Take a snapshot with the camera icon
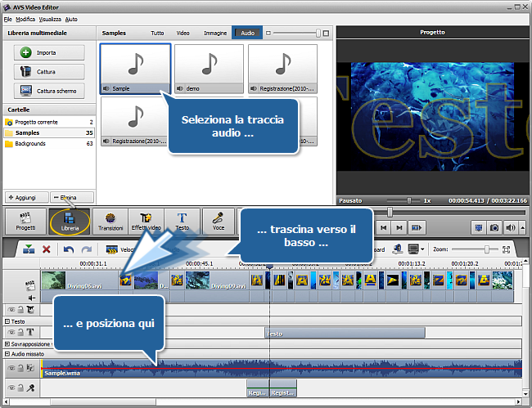This screenshot has height=408, width=532. point(494,228)
